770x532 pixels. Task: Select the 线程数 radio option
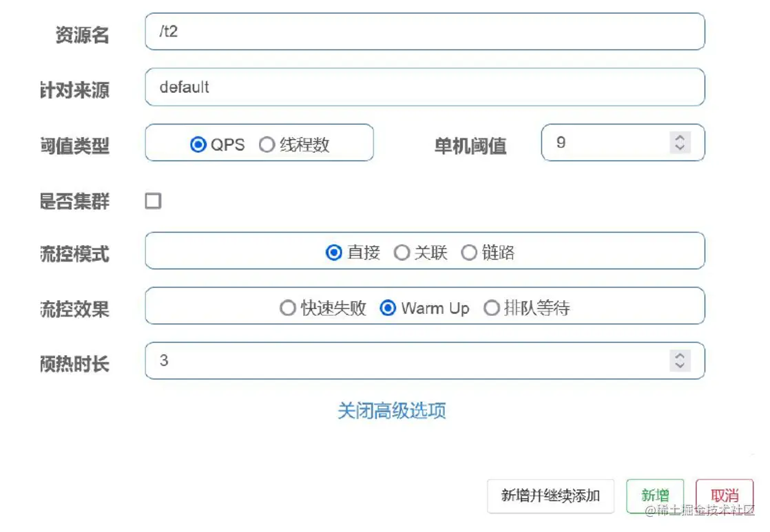point(267,145)
